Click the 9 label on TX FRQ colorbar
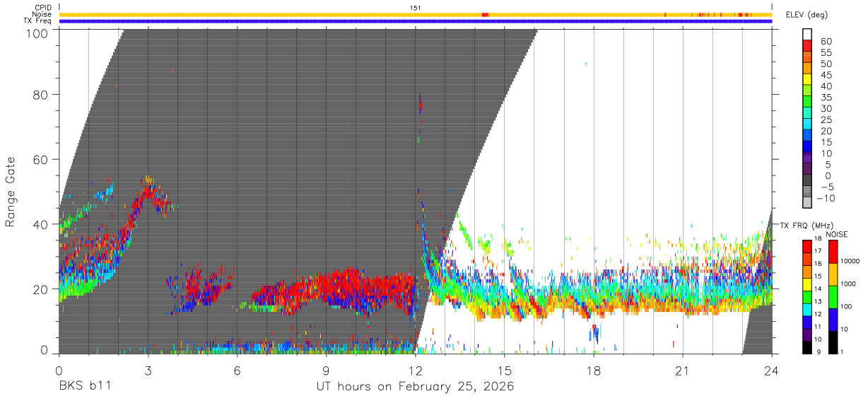The height and width of the screenshot is (401, 868). (818, 352)
